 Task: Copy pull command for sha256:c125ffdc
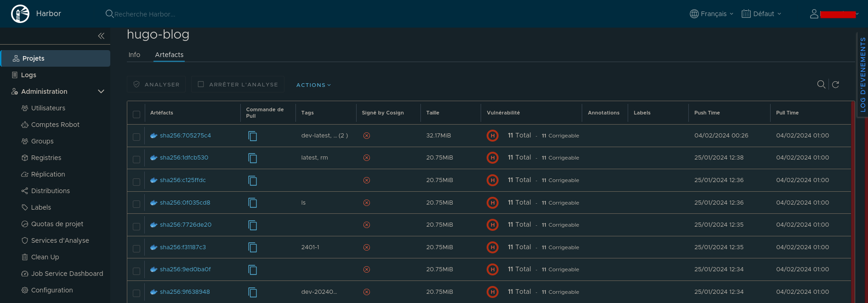253,180
